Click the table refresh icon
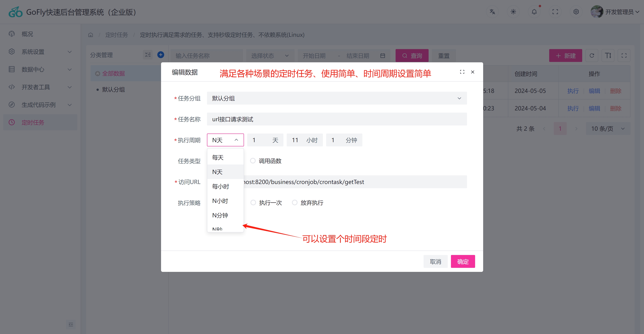The image size is (644, 334). [x=592, y=55]
